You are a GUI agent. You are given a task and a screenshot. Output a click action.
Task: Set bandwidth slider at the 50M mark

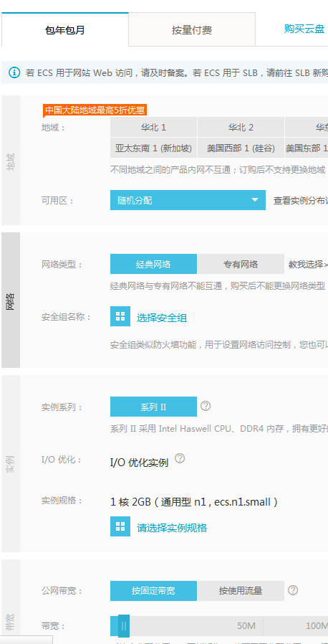pyautogui.click(x=246, y=626)
